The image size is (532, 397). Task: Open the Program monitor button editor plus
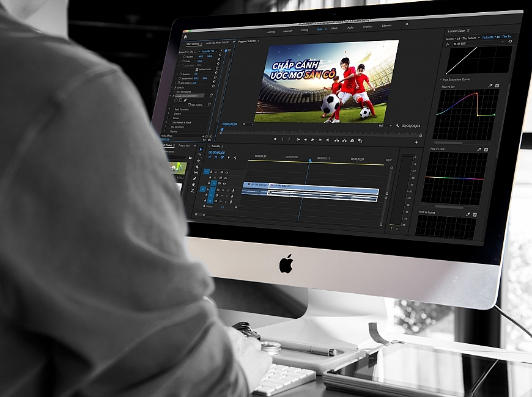click(416, 142)
